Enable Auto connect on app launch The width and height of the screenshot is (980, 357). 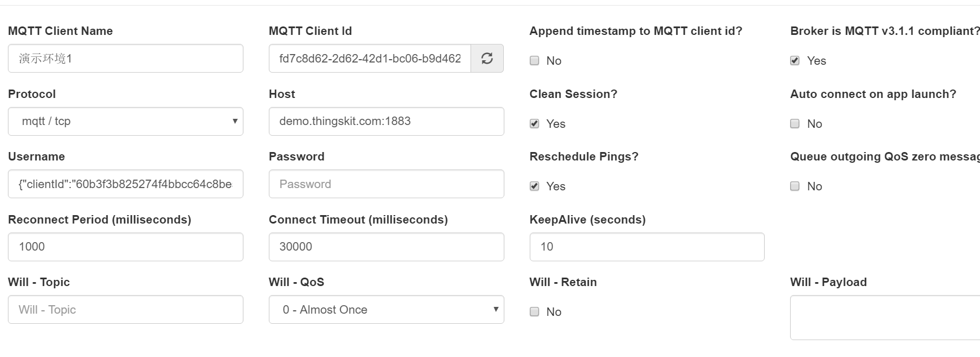point(795,124)
